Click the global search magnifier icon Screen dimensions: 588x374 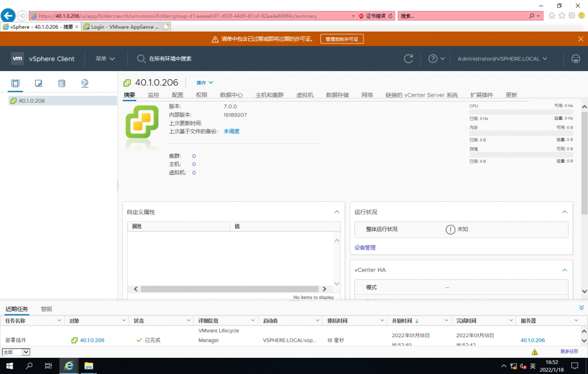coord(141,59)
